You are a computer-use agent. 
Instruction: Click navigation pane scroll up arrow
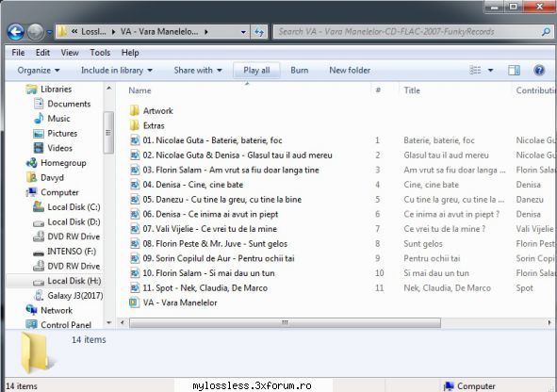point(109,88)
